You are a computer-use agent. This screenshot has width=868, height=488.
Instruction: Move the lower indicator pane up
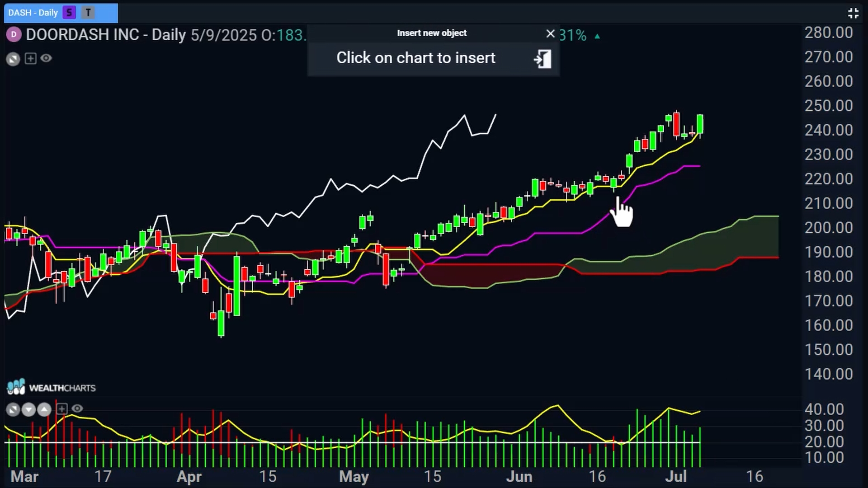point(44,410)
